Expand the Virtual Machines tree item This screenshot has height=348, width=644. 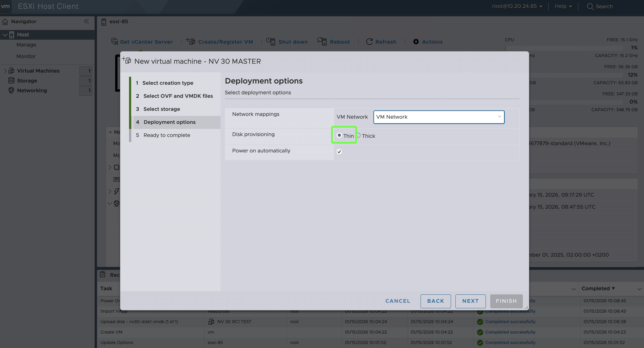point(5,71)
